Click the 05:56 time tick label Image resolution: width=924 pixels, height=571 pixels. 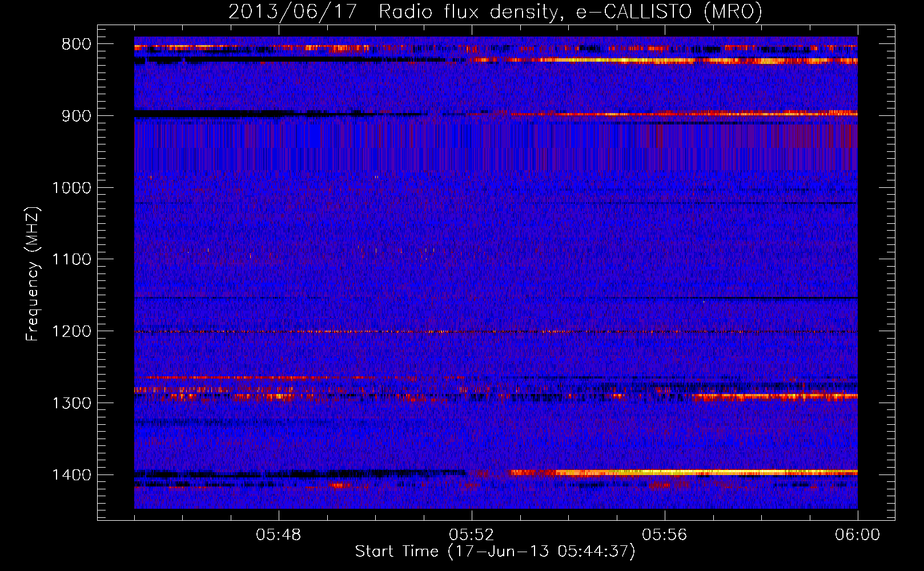665,535
